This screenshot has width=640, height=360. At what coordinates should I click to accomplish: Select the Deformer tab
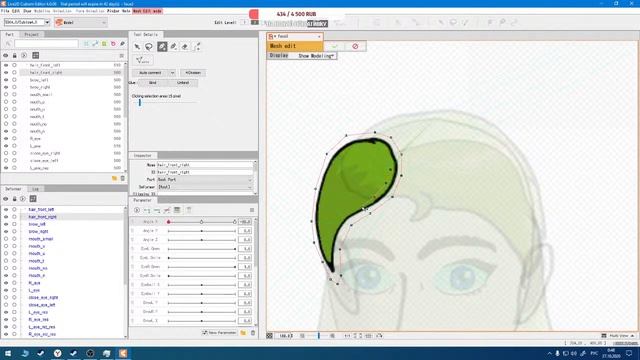point(13,189)
